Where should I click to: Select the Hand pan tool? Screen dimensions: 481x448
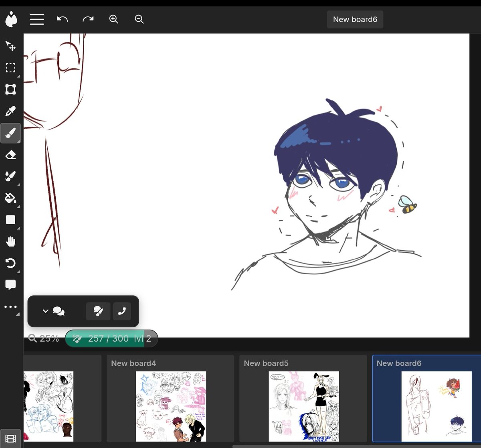click(11, 241)
